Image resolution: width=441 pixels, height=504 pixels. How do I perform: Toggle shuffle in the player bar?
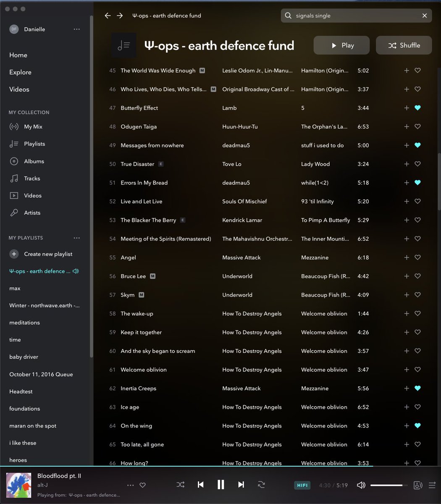tap(181, 485)
